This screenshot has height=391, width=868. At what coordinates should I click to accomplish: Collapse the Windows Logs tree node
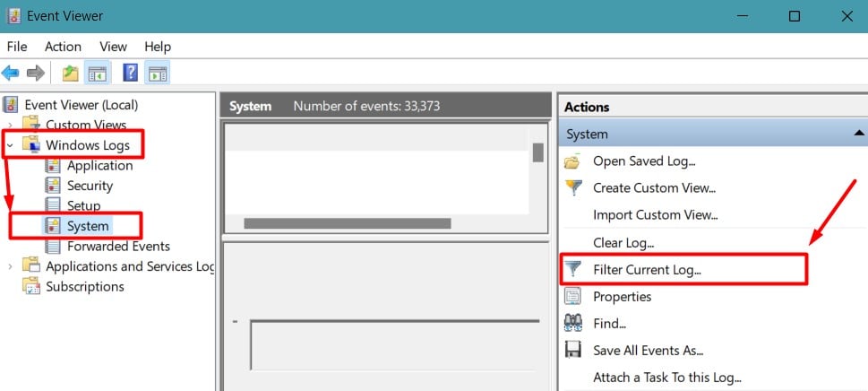click(10, 145)
